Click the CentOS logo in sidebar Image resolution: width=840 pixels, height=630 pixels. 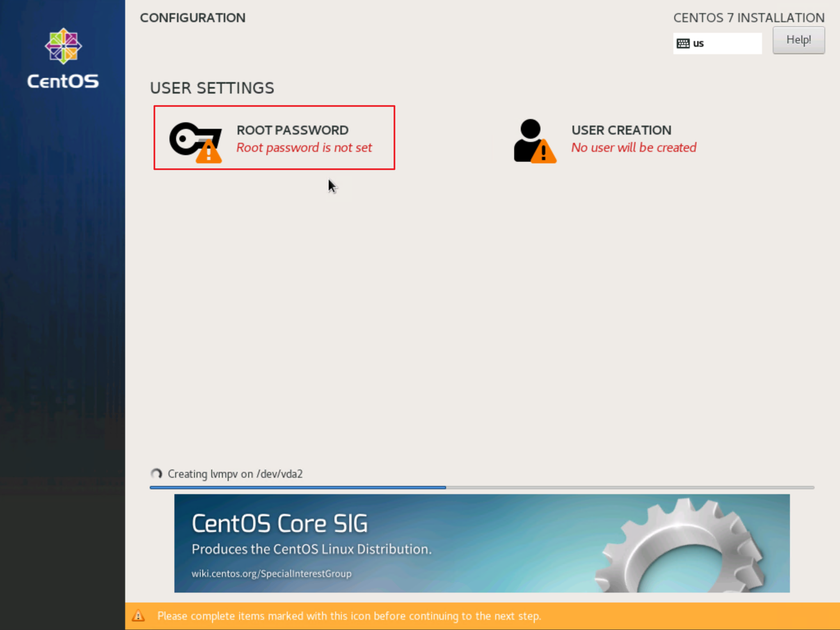tap(63, 46)
